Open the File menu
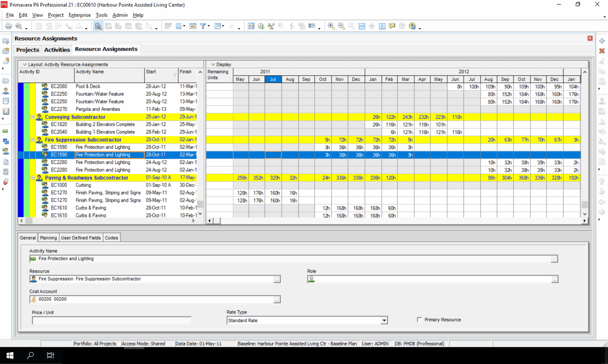608x364 pixels. (10, 15)
